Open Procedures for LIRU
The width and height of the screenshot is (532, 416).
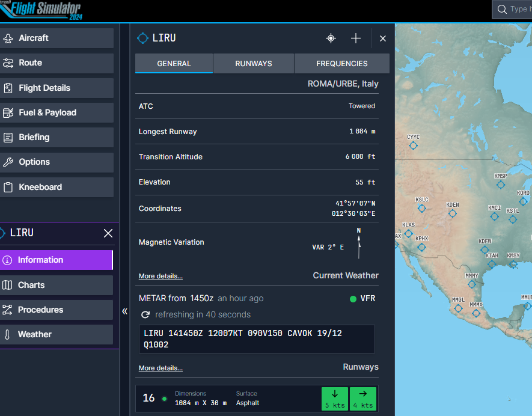coord(57,310)
